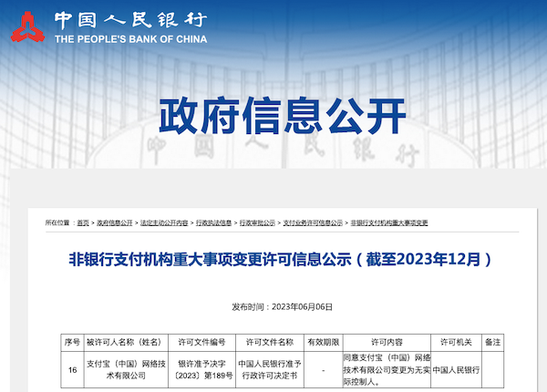Open the 支付业务许可信息公示 breadcrumb link
This screenshot has width=547, height=392.
pos(313,222)
